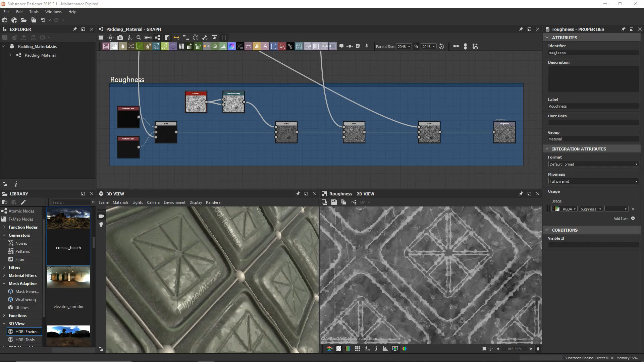Expand the Padding_Material graph item
The width and height of the screenshot is (644, 362).
tap(10, 55)
